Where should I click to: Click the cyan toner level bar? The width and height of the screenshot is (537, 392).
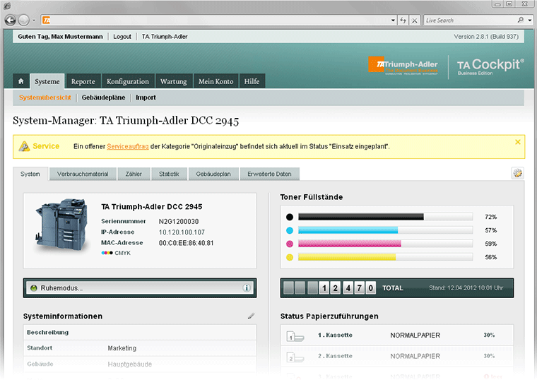click(385, 230)
